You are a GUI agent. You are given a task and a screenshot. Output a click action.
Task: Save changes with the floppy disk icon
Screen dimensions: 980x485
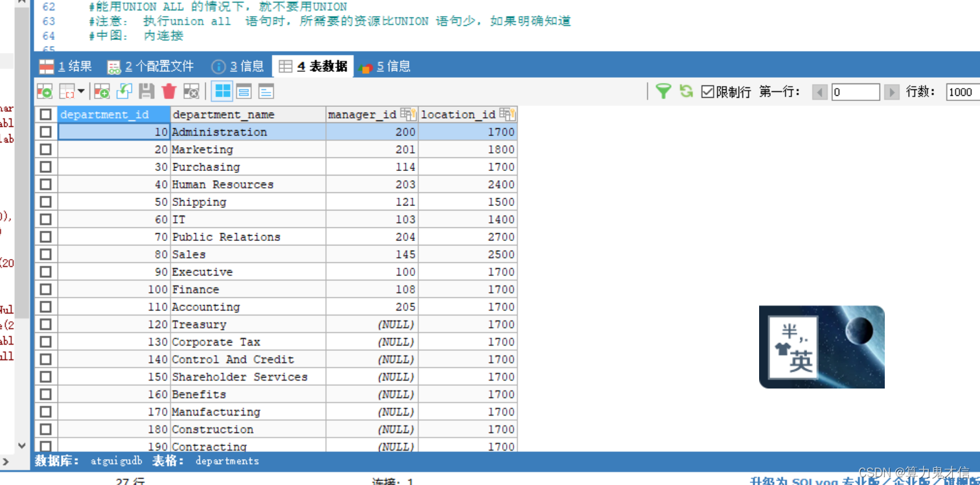coord(146,91)
